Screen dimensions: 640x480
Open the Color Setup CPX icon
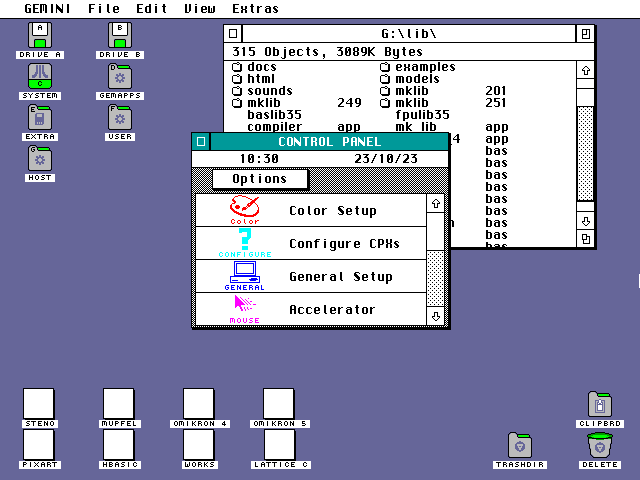coord(245,208)
